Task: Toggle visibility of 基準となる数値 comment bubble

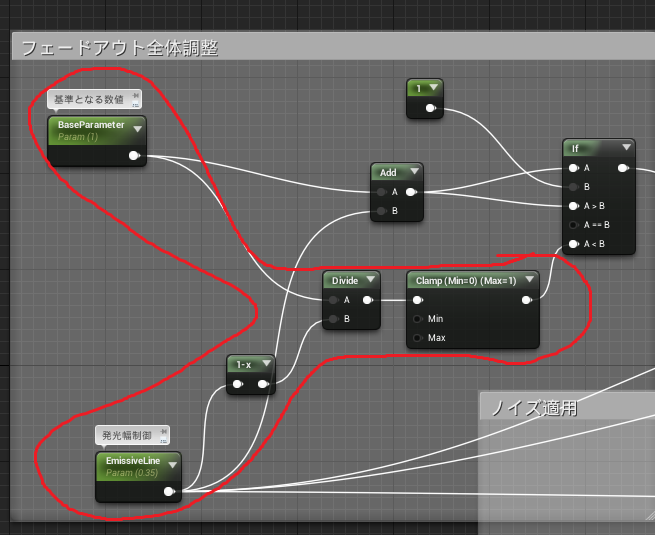Action: coord(136,104)
